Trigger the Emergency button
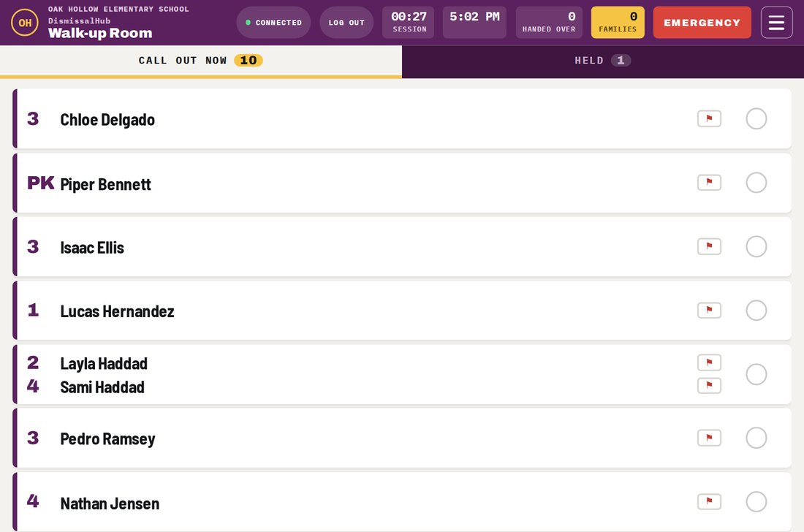804x532 pixels. pyautogui.click(x=702, y=23)
